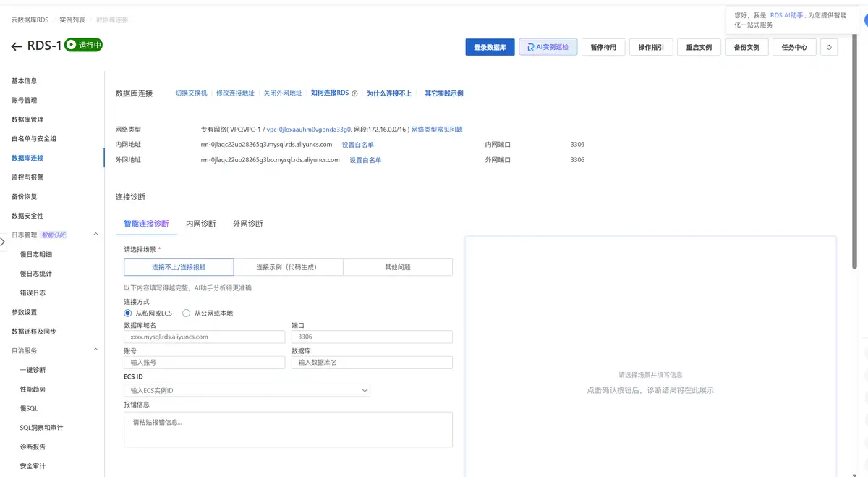868x477 pixels.
Task: Select the 从公网或本地 radio option
Action: coord(186,313)
